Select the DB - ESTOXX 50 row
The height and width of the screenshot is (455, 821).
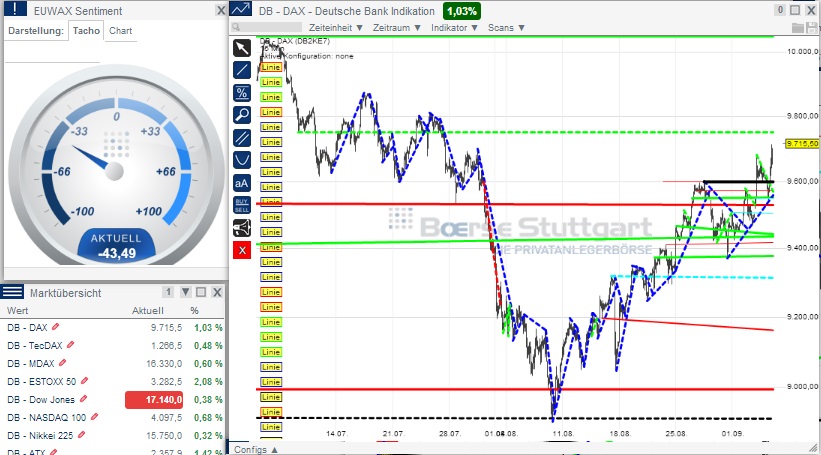pos(113,381)
